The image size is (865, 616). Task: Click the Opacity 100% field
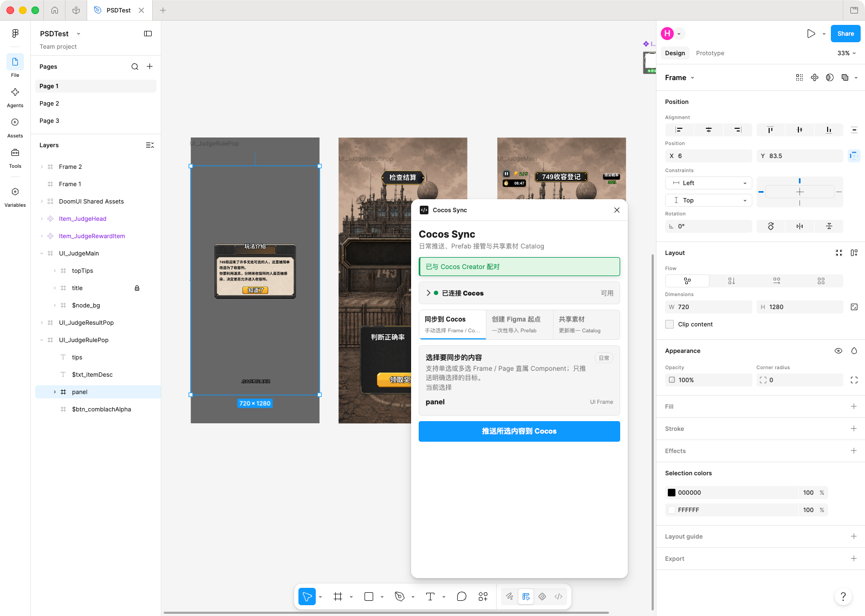(x=708, y=380)
